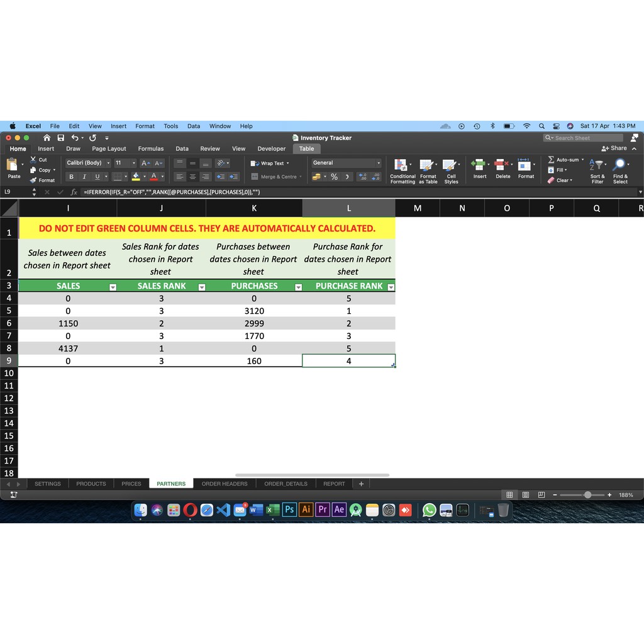Click the percent style button
This screenshot has width=644, height=644.
(334, 177)
